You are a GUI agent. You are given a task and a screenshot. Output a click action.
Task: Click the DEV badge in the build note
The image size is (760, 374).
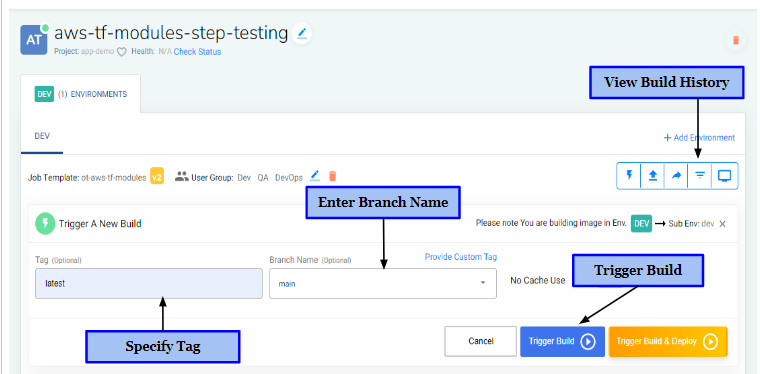click(x=641, y=224)
